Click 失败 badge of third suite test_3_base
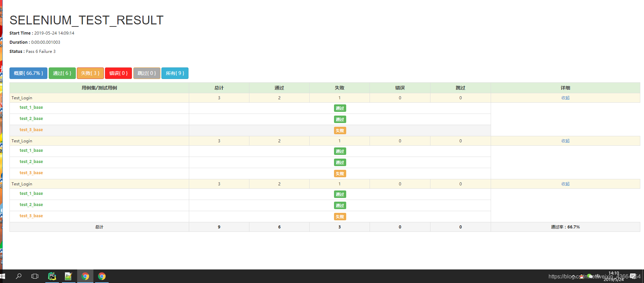 click(340, 217)
